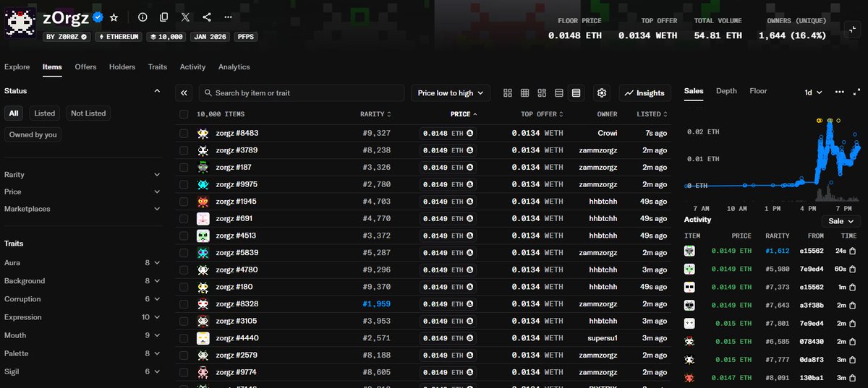The image size is (868, 388).
Task: Switch to the mosaic grid view icon
Action: [x=542, y=93]
